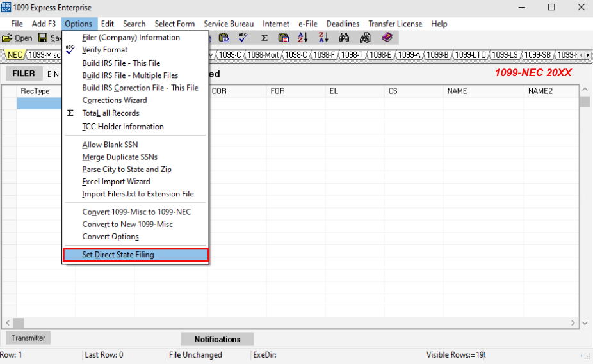This screenshot has width=593, height=364.
Task: Switch to the 1098-Mort form tab
Action: coord(263,55)
